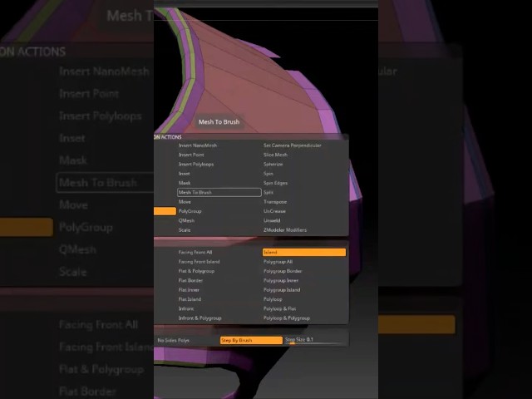Toggle the Step By Brush option

point(251,340)
